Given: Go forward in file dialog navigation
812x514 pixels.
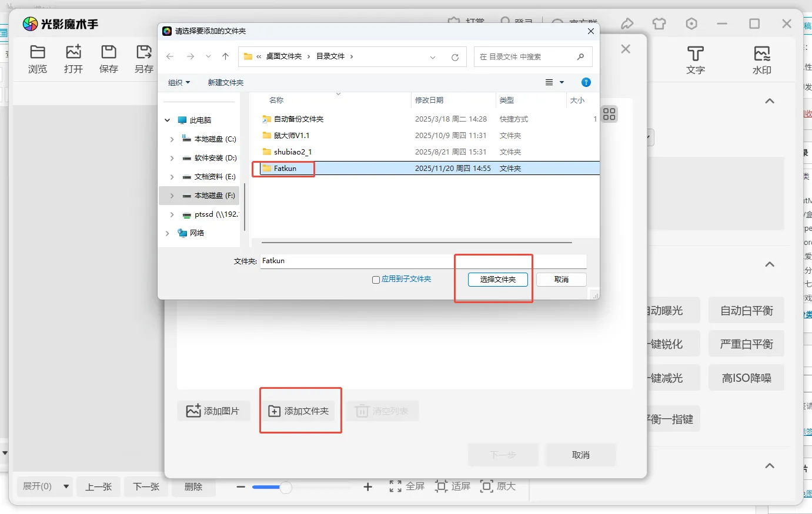Looking at the screenshot, I should [x=190, y=56].
